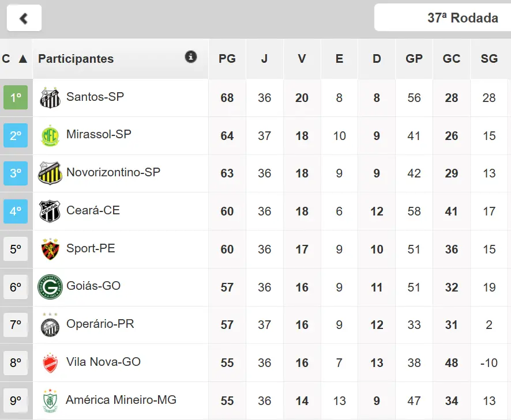Click the Goiás-GO club crest
The image size is (511, 420).
pyautogui.click(x=50, y=287)
